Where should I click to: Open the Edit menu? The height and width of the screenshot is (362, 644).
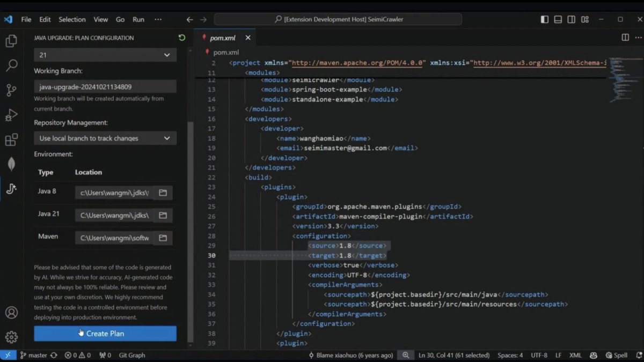point(45,19)
